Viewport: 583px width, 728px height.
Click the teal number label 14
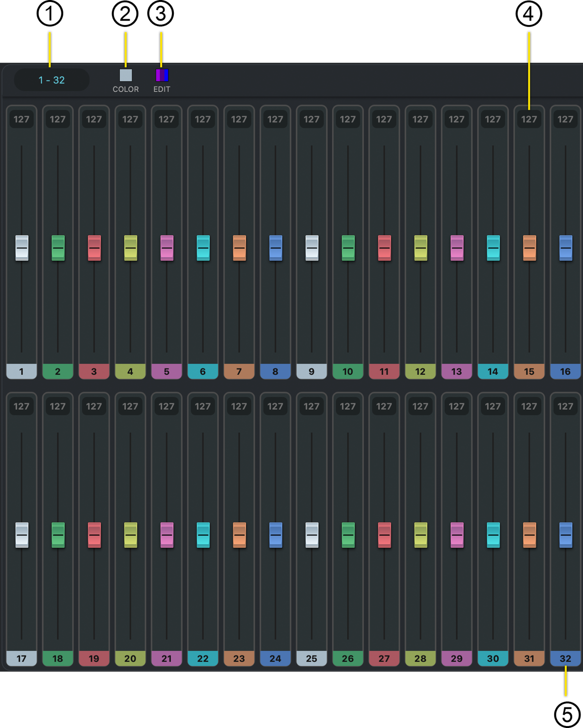click(x=493, y=371)
